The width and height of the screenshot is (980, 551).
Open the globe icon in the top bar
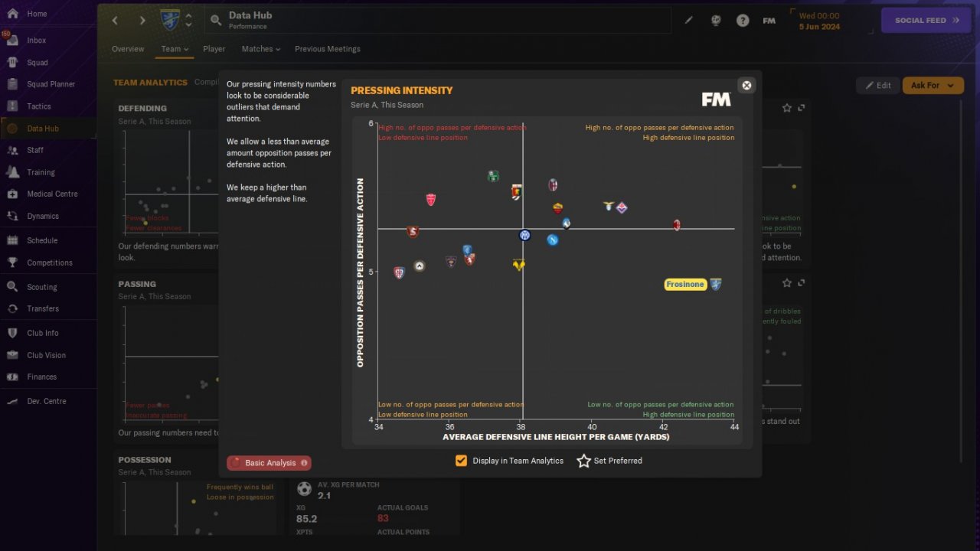tap(716, 21)
